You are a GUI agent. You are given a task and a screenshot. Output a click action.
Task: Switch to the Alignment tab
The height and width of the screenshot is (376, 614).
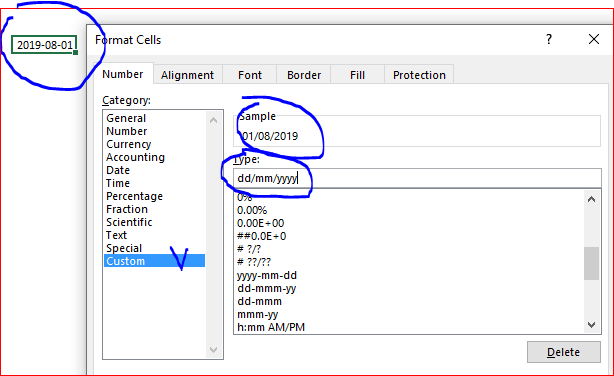tap(187, 75)
